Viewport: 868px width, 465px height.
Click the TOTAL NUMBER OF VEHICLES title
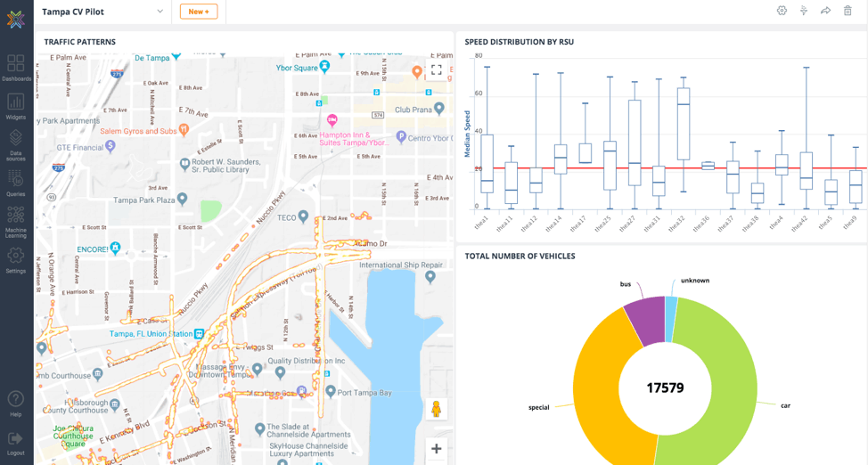520,256
